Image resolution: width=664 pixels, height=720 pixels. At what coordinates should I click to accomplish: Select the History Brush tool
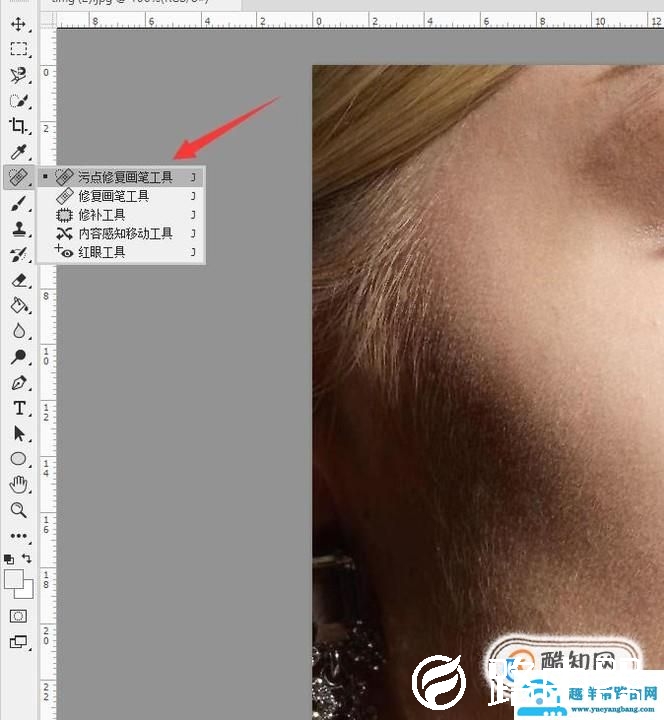click(18, 254)
